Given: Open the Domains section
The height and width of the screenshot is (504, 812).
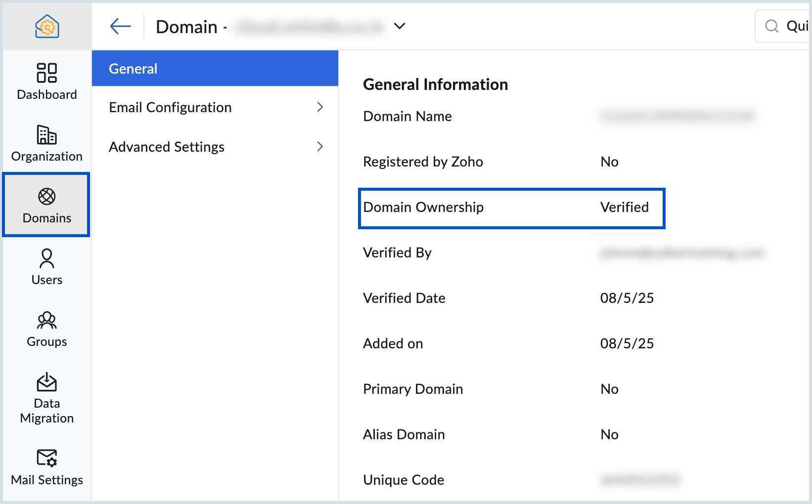Looking at the screenshot, I should coord(46,205).
